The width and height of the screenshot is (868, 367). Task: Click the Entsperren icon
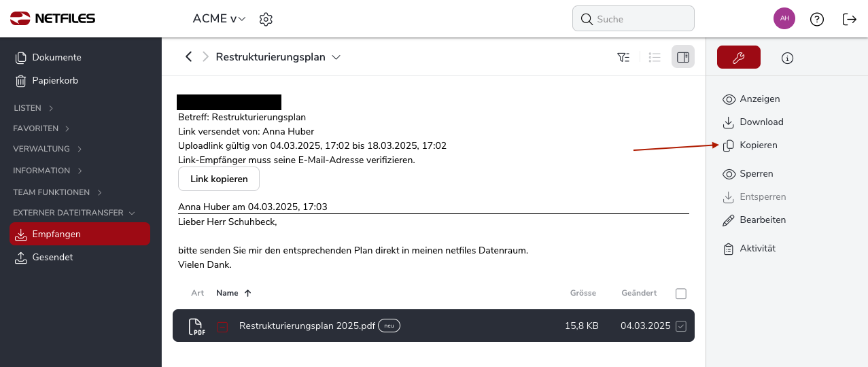pyautogui.click(x=728, y=197)
